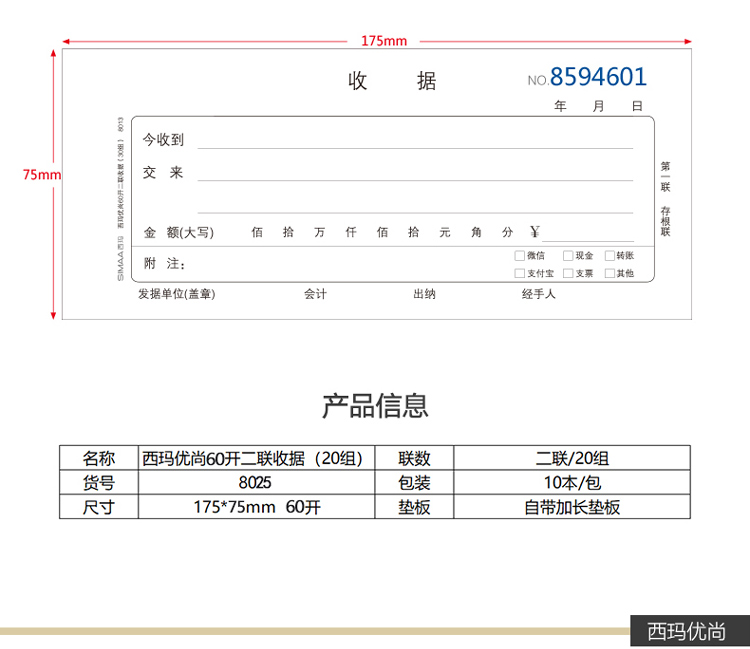Tick the 支票 checkbox
Screen dimensions: 750x649
coord(568,273)
